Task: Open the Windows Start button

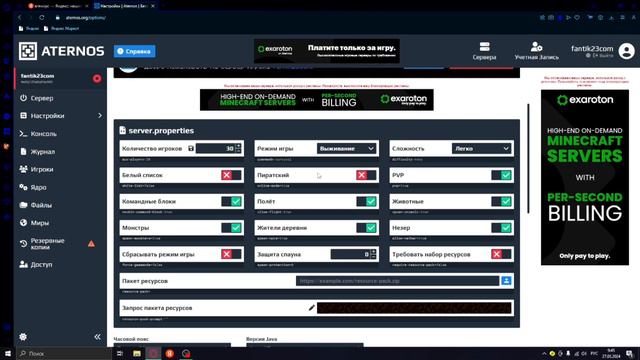Action: pyautogui.click(x=7, y=353)
